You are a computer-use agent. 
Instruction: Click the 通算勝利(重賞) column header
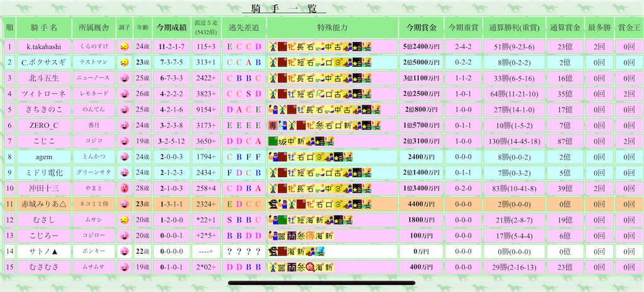tap(514, 28)
